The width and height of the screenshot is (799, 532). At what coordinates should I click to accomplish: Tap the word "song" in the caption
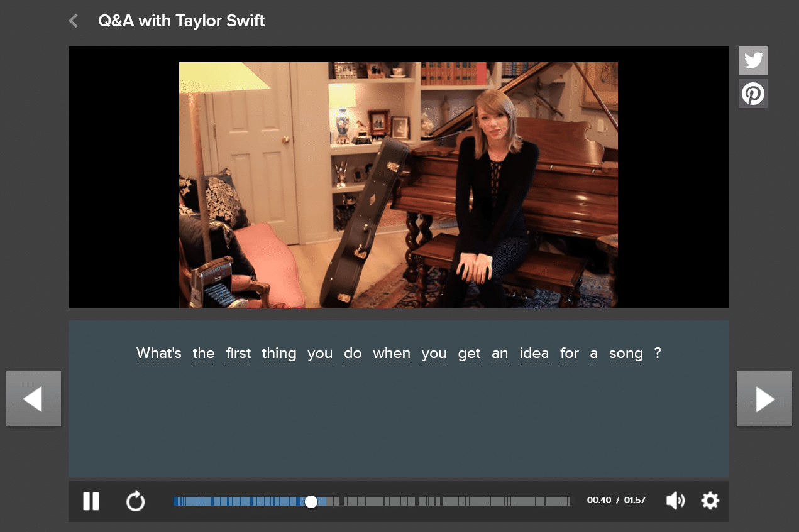(x=625, y=354)
